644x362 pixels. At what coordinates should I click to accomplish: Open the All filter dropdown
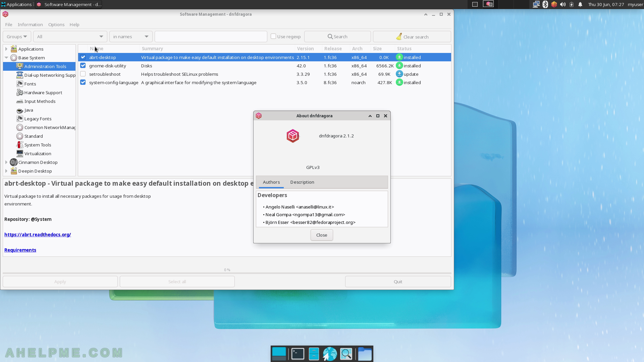pyautogui.click(x=70, y=37)
